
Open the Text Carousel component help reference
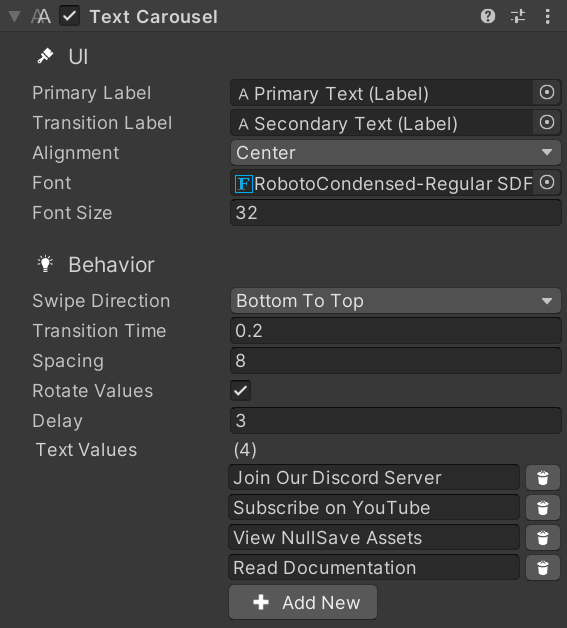coord(487,16)
